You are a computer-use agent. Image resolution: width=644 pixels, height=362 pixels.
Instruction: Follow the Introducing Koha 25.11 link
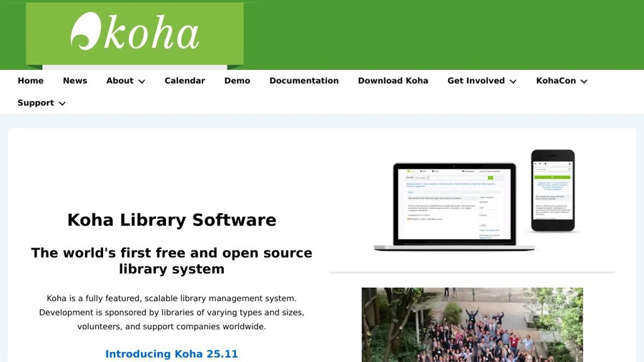pyautogui.click(x=172, y=354)
